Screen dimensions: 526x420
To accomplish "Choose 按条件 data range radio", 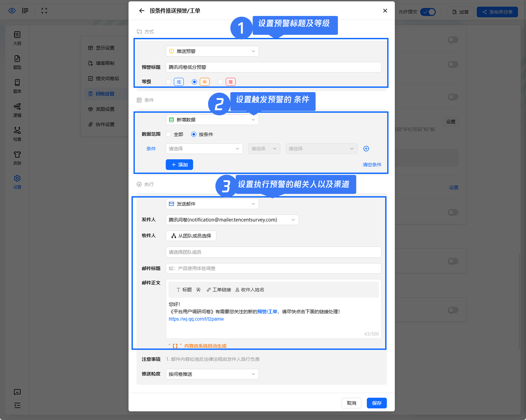I will 194,135.
